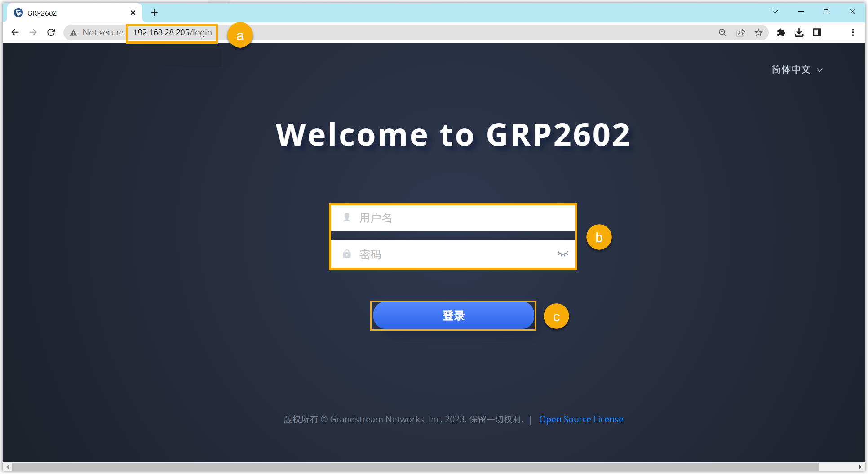Click the share page icon

coord(740,32)
